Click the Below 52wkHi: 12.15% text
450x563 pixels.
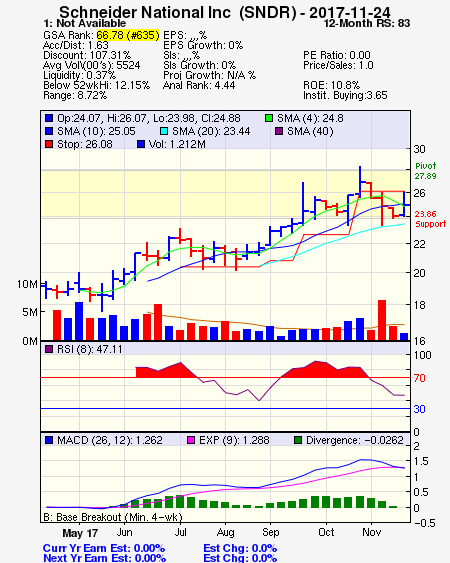[x=96, y=85]
